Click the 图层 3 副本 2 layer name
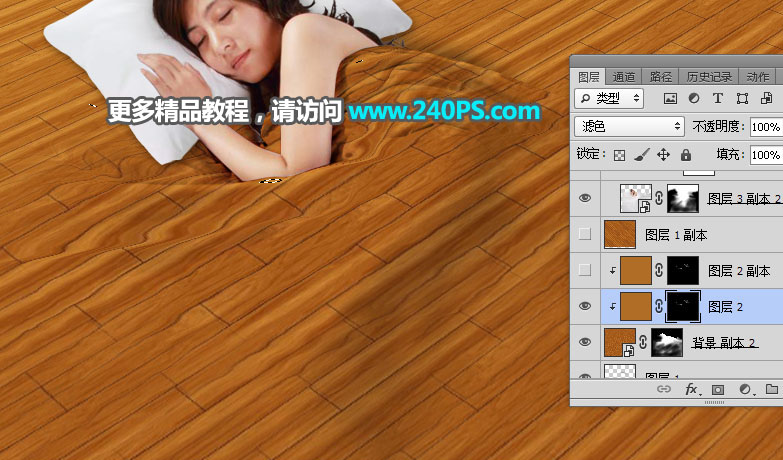Viewport: 783px width, 460px height. point(745,198)
